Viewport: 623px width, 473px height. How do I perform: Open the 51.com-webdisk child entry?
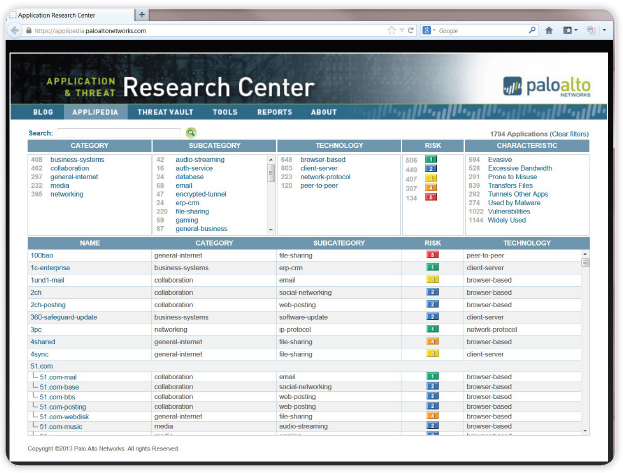point(64,417)
